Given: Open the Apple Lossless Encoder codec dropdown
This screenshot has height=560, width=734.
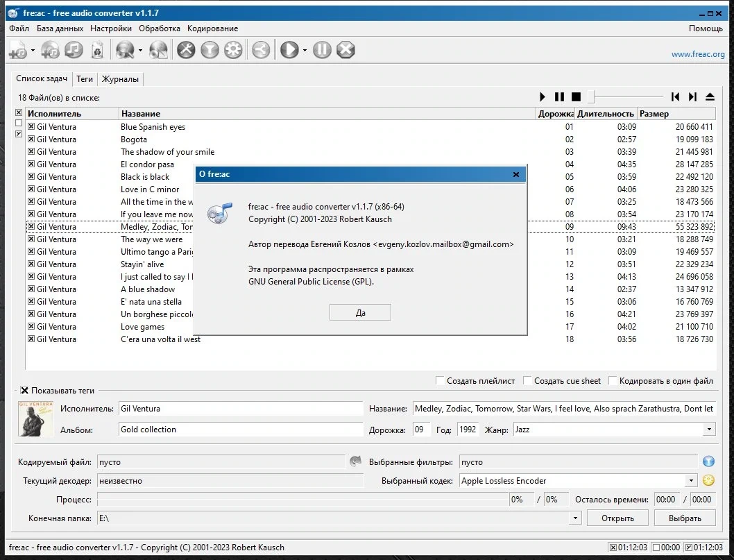Looking at the screenshot, I should pyautogui.click(x=691, y=480).
